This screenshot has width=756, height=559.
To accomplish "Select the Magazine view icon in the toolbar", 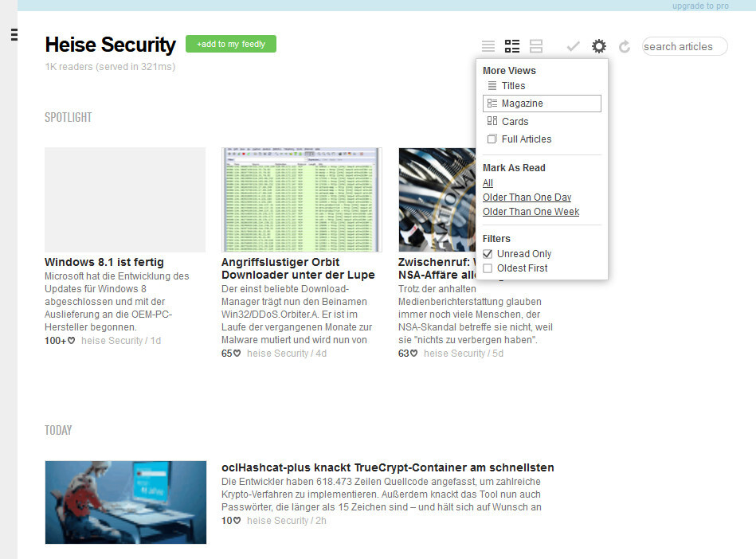I will pos(511,45).
